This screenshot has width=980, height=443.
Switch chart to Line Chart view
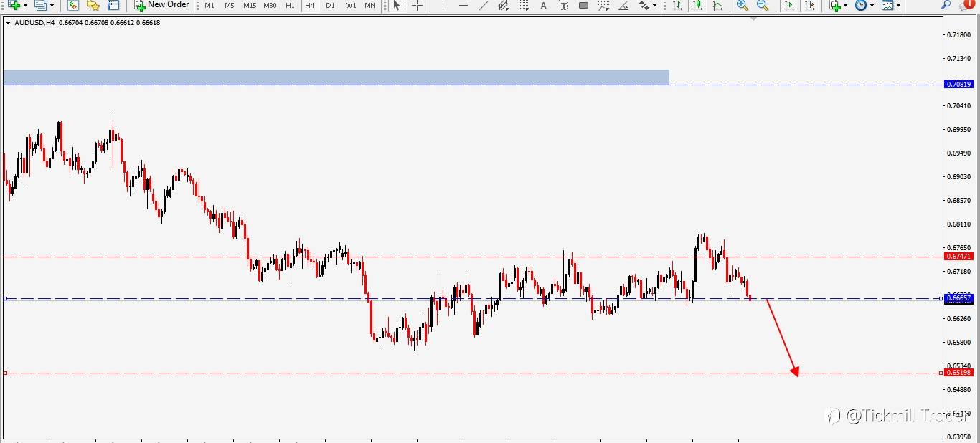point(717,5)
